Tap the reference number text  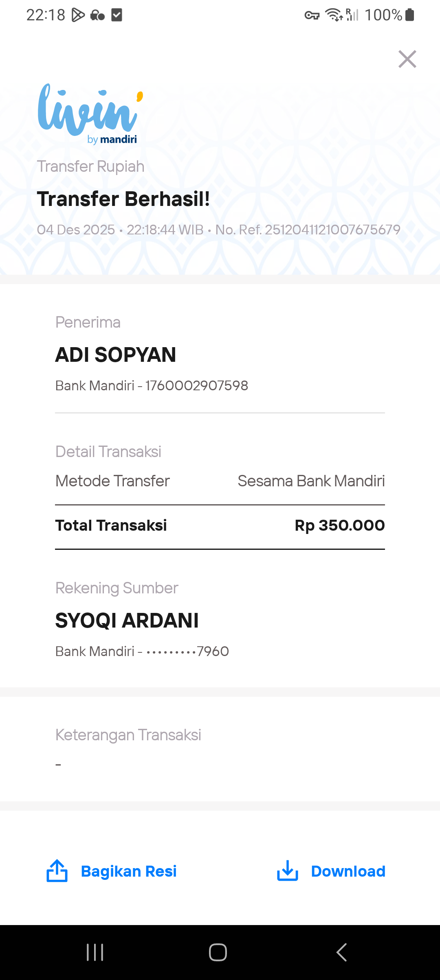(x=308, y=230)
